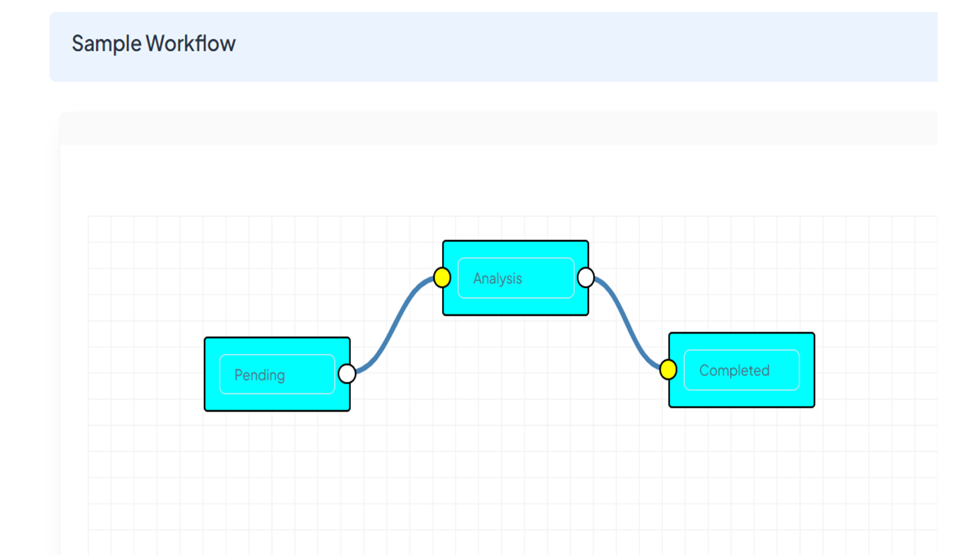980x555 pixels.
Task: Select the connector between Pending and Analysis
Action: [396, 324]
